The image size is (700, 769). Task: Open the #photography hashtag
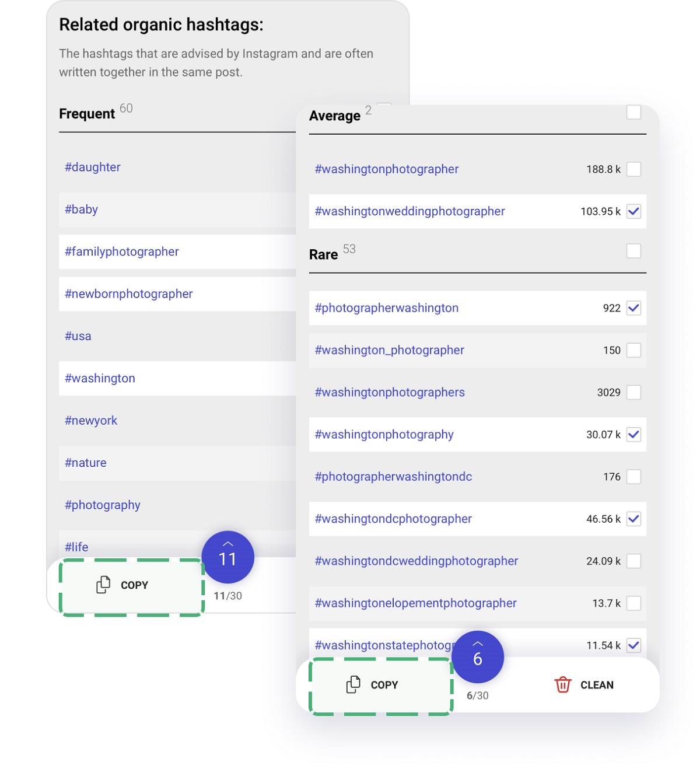pos(102,505)
